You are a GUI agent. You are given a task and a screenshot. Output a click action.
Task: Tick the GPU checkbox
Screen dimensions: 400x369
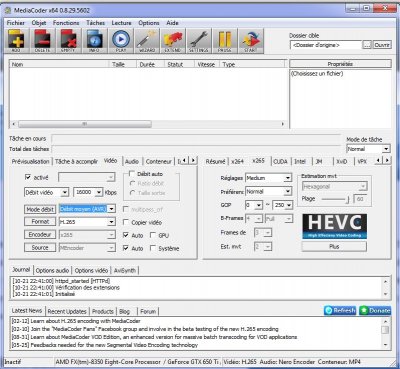(153, 235)
